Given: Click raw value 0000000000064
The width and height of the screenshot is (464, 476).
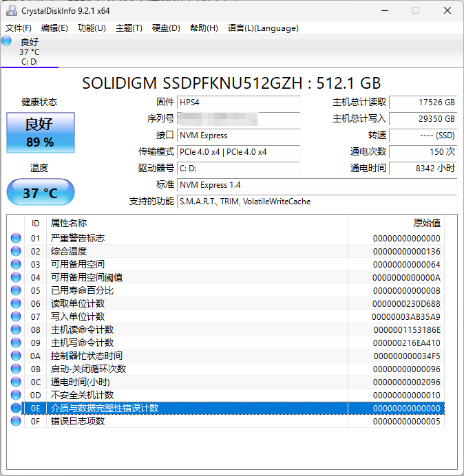Looking at the screenshot, I should (x=407, y=264).
